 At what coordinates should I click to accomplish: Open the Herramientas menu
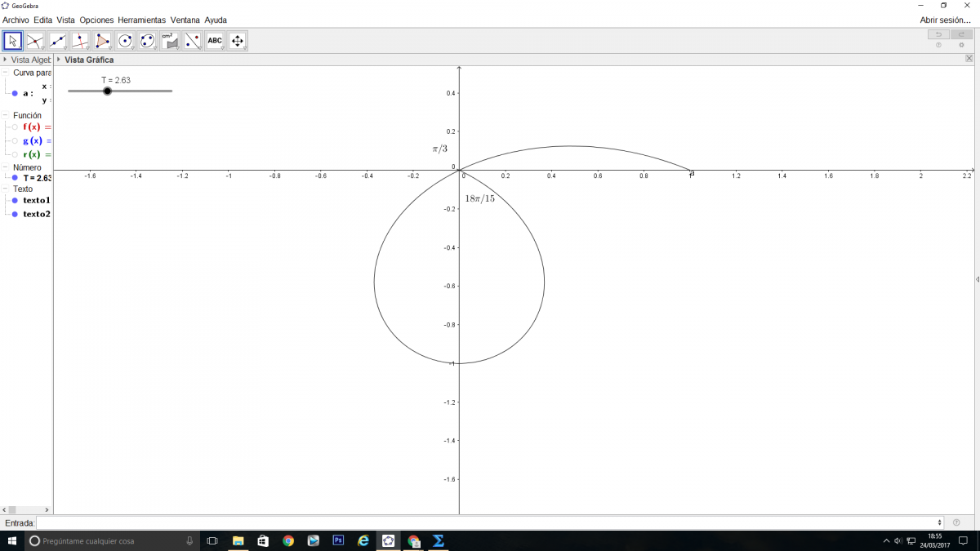click(141, 20)
